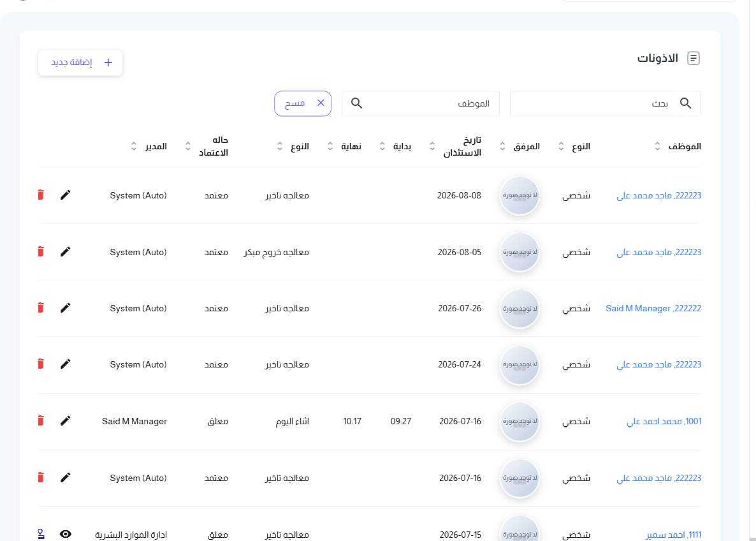Click the list icon beside the الاذونات title
The image size is (756, 541).
[x=693, y=59]
